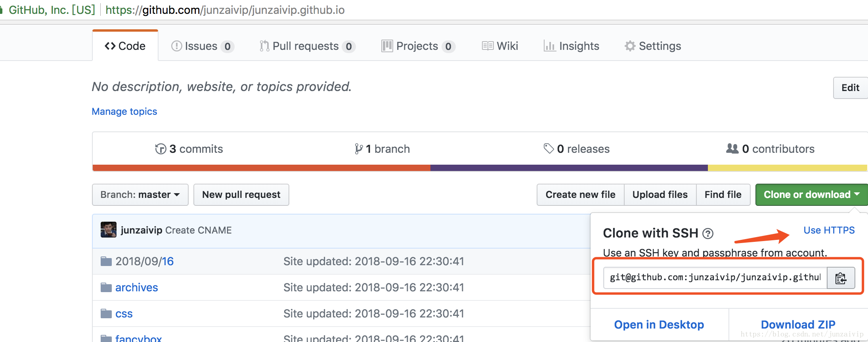Click the Edit description button
Screen dimensions: 868x342
(850, 88)
